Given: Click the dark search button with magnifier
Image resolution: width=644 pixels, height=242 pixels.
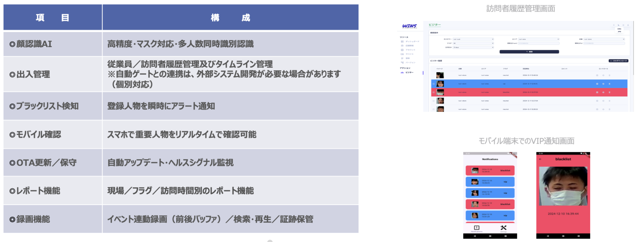Looking at the screenshot, I should [529, 52].
